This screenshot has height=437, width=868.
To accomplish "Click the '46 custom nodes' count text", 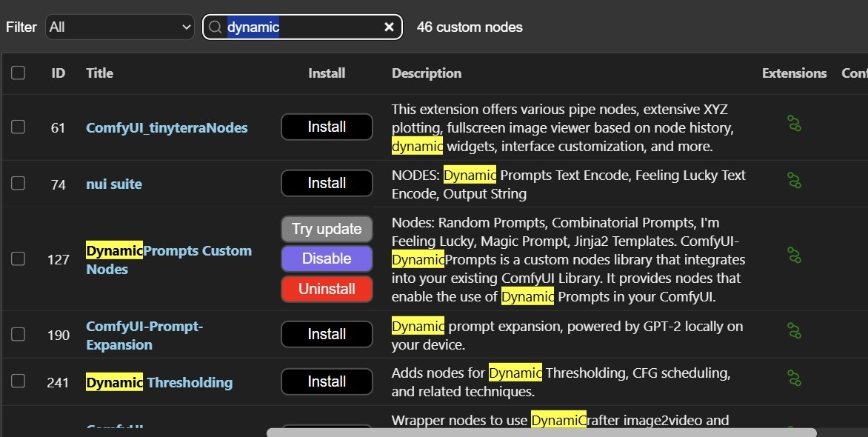I will coord(470,27).
